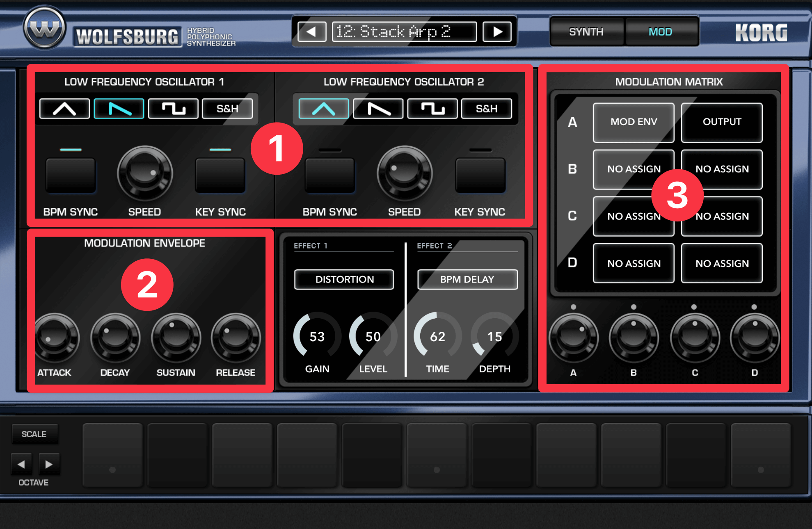
Task: Select S&H waveform for LFO 2
Action: [487, 109]
